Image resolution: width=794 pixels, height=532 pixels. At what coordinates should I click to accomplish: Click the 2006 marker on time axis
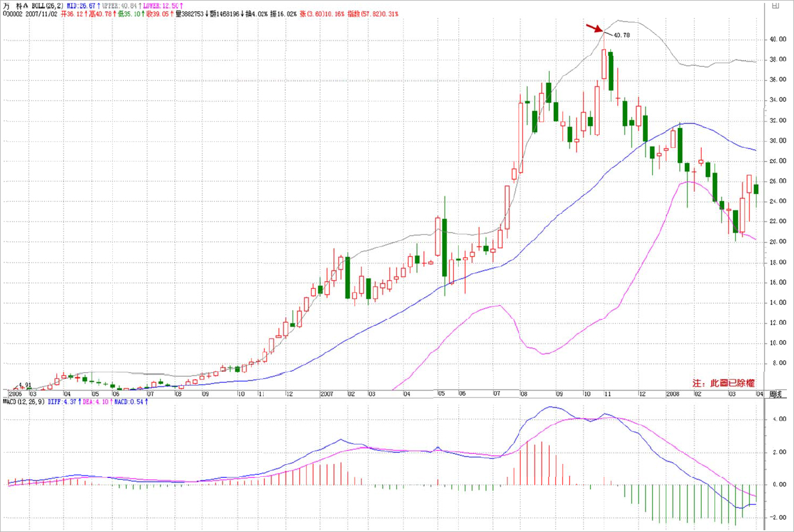[x=15, y=394]
